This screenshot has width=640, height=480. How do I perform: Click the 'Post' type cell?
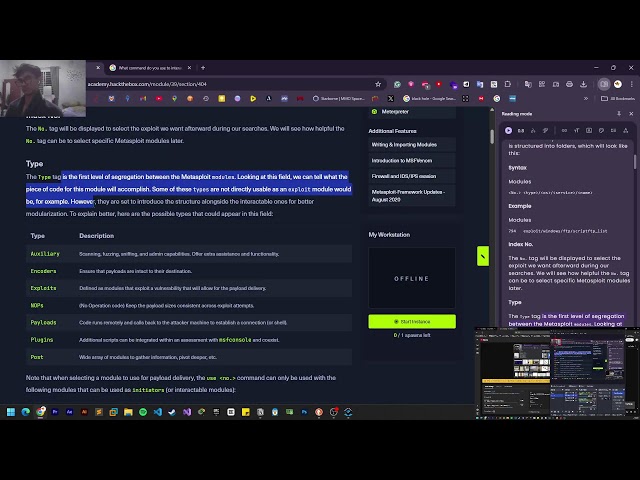point(37,357)
